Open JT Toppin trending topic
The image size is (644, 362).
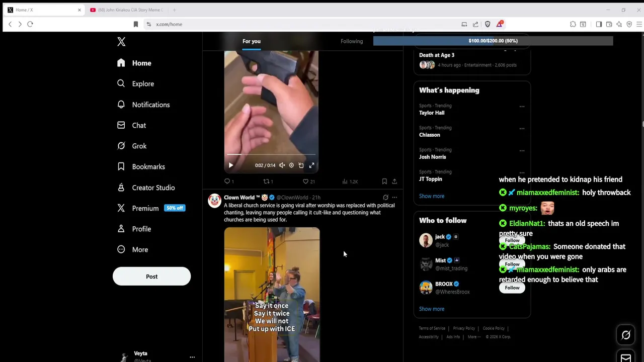click(431, 179)
